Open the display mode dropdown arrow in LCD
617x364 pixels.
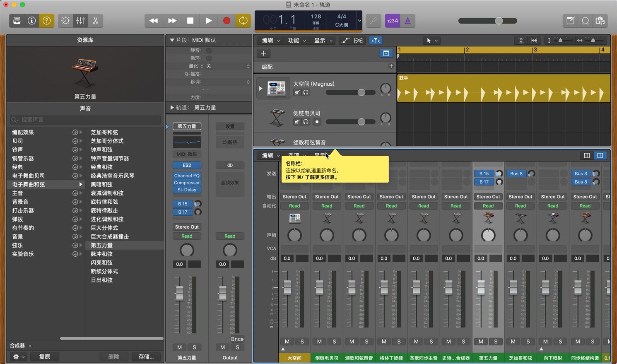359,21
